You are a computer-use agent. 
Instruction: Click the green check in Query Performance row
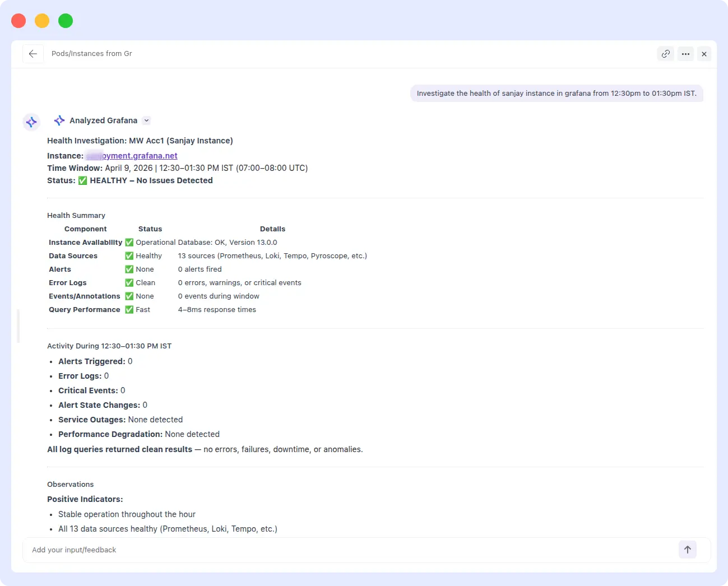tap(129, 310)
